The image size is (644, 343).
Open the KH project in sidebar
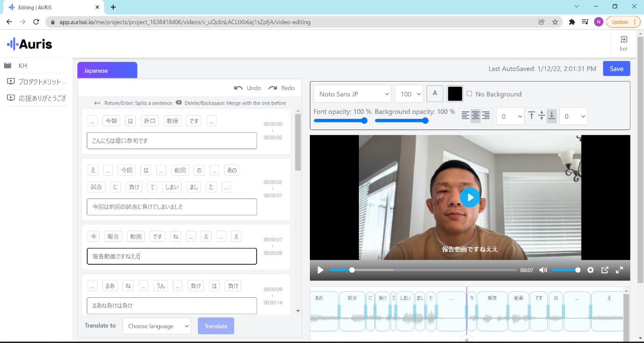coord(22,66)
